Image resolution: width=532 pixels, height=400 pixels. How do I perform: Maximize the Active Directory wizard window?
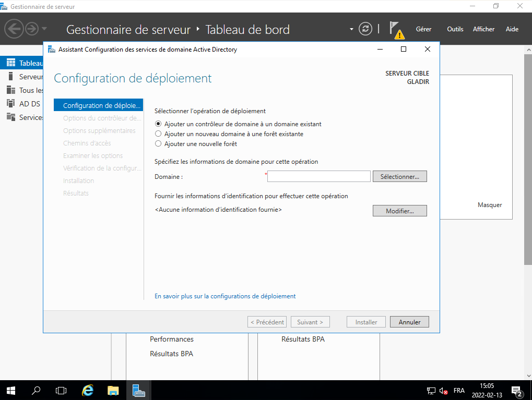[404, 49]
